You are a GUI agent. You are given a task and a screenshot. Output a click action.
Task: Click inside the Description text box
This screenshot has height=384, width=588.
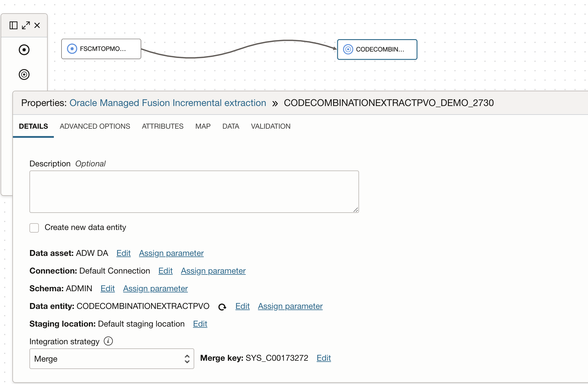[x=194, y=191]
